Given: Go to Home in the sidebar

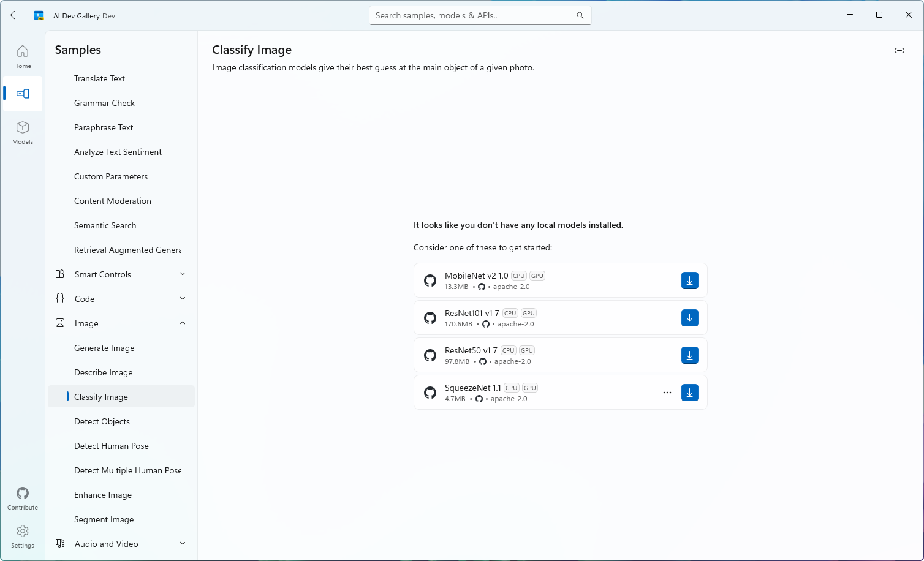Looking at the screenshot, I should click(23, 56).
